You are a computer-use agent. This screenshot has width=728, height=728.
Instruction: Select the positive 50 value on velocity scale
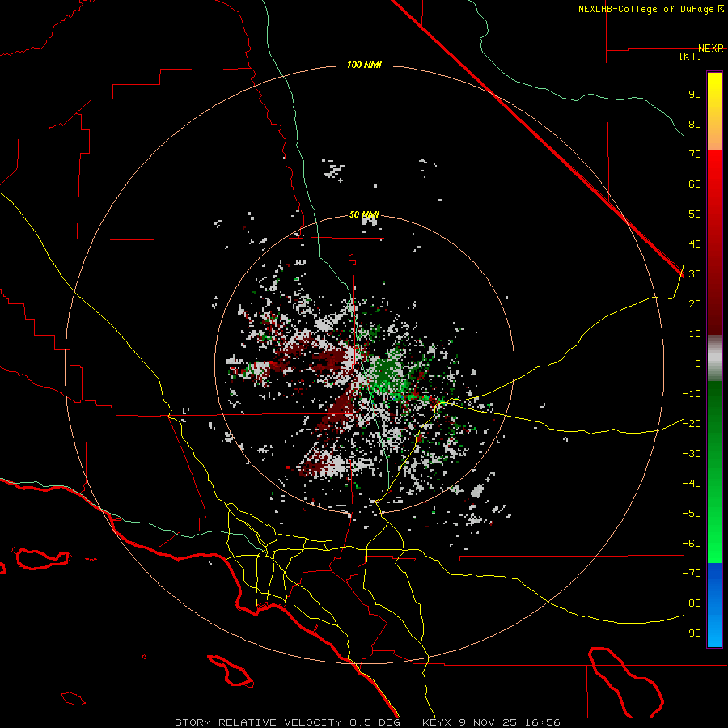point(695,214)
